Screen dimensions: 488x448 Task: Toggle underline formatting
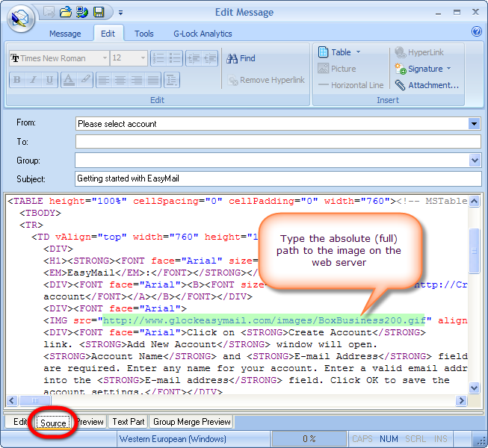click(x=49, y=80)
